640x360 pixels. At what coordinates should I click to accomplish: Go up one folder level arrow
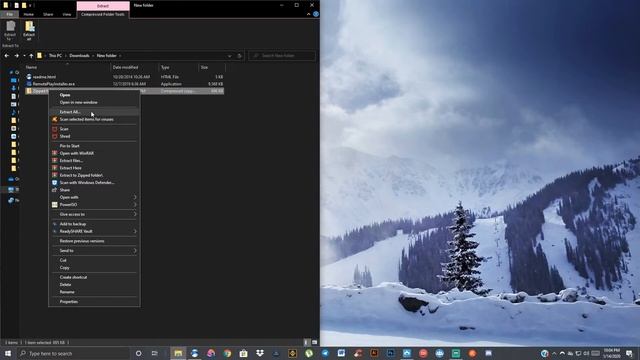[x=31, y=56]
